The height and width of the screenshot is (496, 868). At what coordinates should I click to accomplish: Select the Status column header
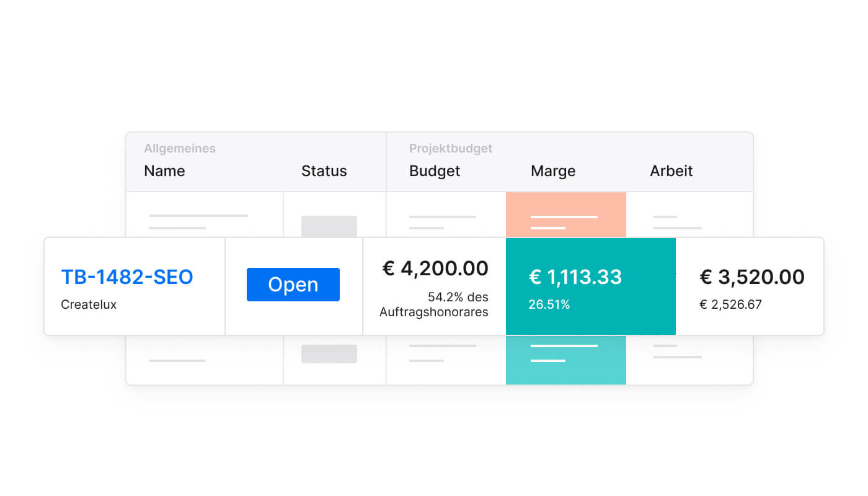[x=324, y=171]
